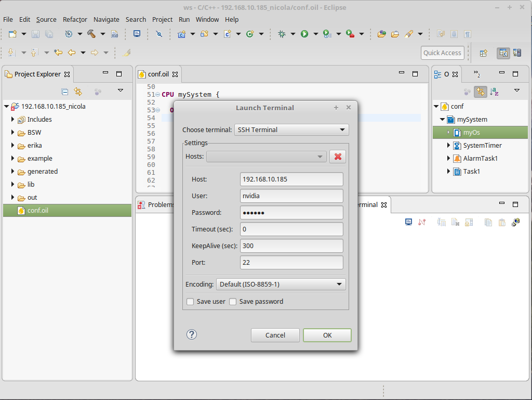This screenshot has width=532, height=400.
Task: Click the Run Last Tool icon
Action: click(x=350, y=34)
